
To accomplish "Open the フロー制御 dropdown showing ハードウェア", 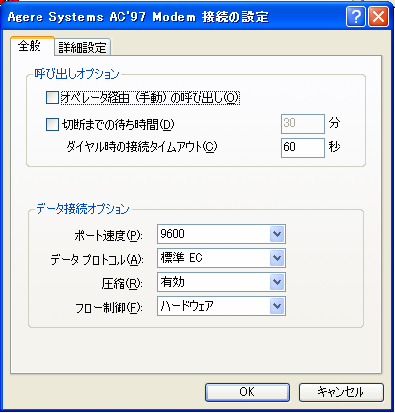I will (x=221, y=306).
